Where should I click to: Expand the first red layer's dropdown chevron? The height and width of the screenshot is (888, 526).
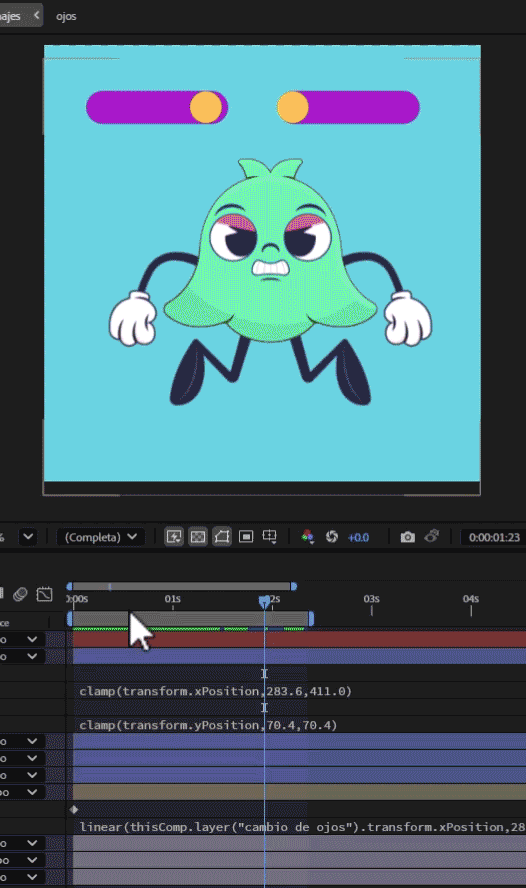[x=32, y=639]
